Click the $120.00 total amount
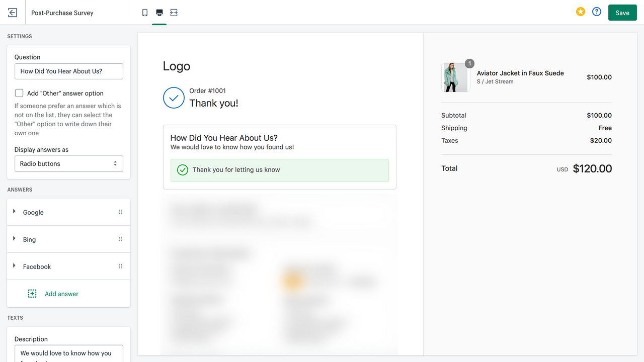 click(x=592, y=168)
